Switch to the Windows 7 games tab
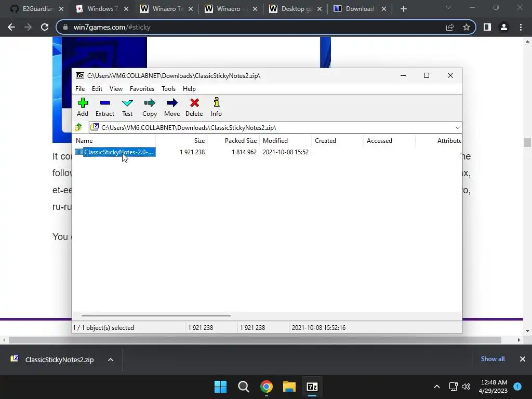Image resolution: width=532 pixels, height=399 pixels. click(102, 9)
